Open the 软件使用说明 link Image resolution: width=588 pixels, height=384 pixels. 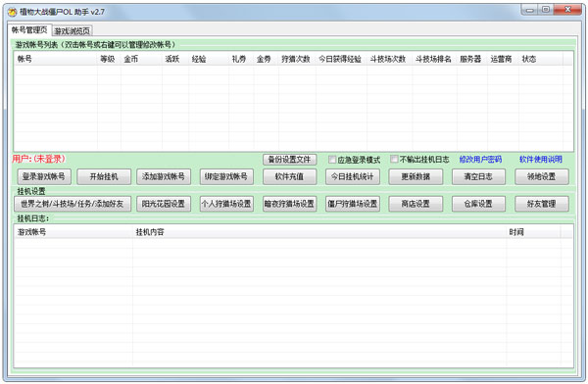pos(540,160)
